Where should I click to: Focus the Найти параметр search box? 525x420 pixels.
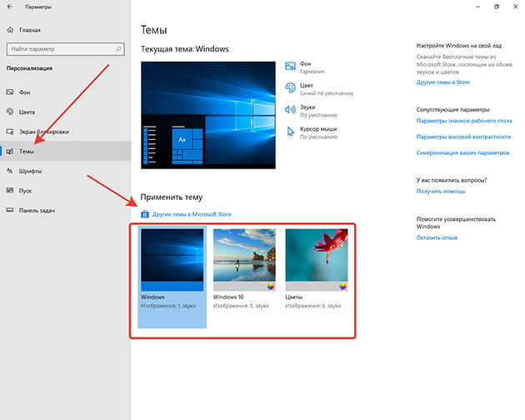click(65, 49)
